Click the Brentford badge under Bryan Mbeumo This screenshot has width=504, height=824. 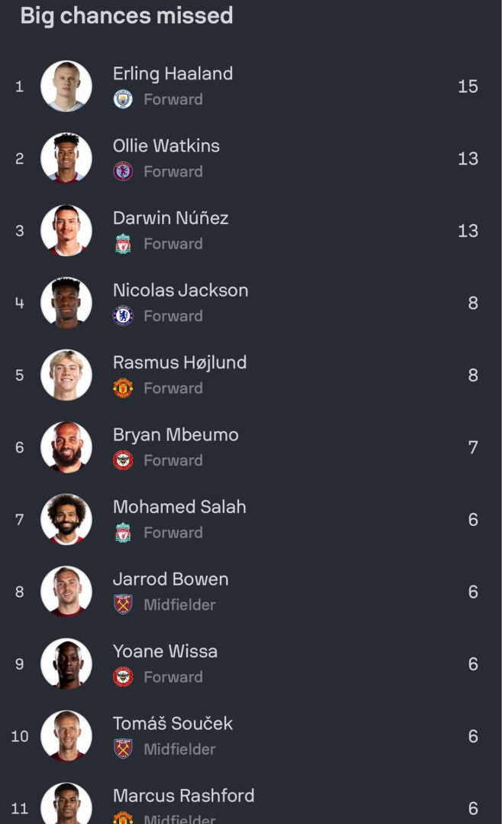tap(123, 460)
